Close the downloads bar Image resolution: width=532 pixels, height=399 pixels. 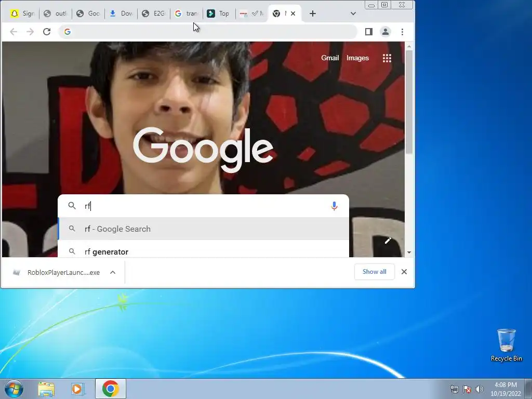pos(404,272)
